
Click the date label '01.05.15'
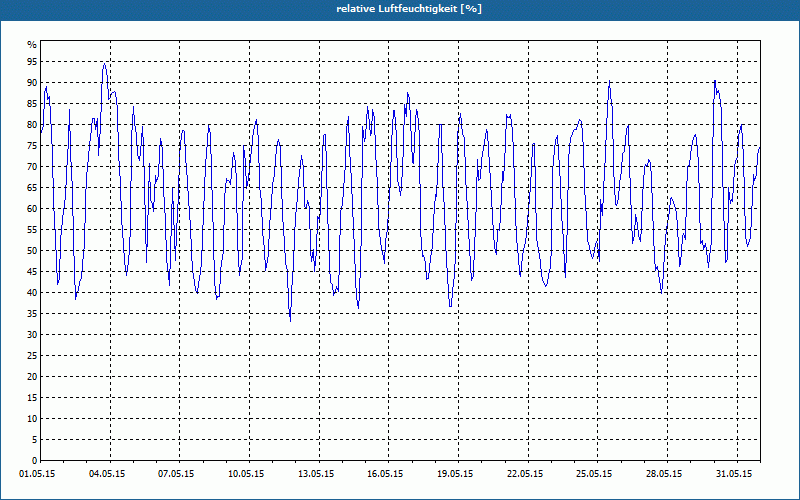[x=37, y=474]
